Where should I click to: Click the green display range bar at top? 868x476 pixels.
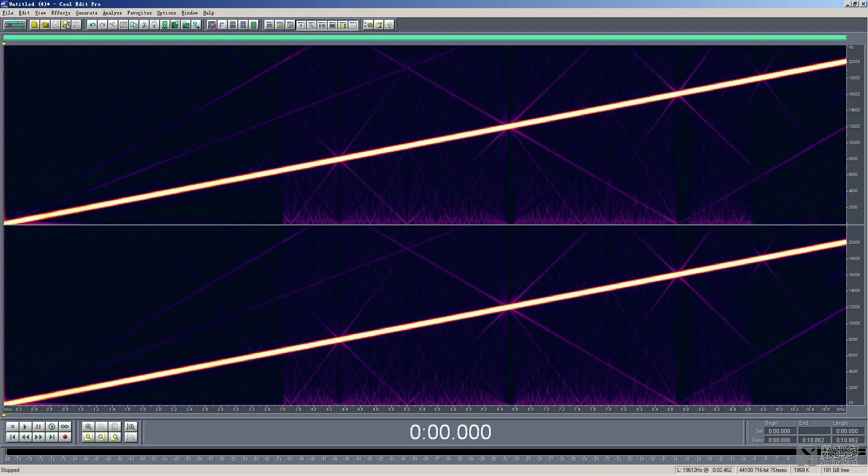pyautogui.click(x=425, y=37)
